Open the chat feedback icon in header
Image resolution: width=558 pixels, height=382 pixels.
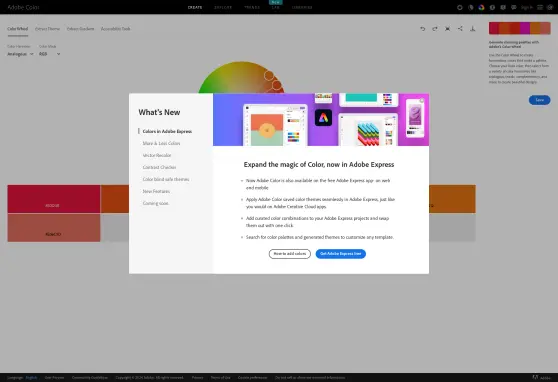tap(514, 7)
